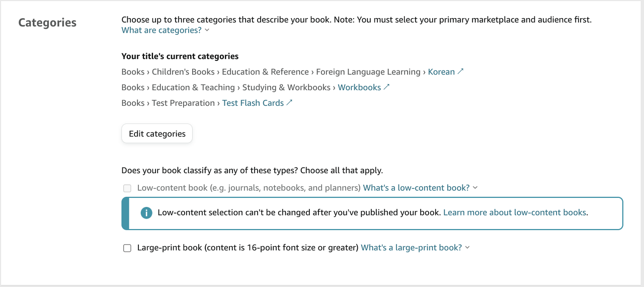Open the Workbooks category link
This screenshot has width=644, height=287.
pyautogui.click(x=359, y=88)
